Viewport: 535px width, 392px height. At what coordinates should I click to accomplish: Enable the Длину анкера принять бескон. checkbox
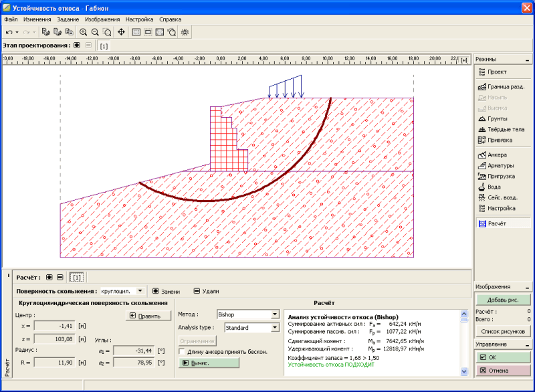tap(182, 351)
